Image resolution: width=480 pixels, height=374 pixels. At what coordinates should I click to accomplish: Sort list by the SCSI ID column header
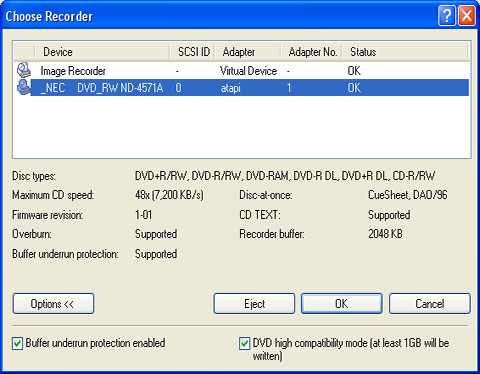[x=193, y=52]
